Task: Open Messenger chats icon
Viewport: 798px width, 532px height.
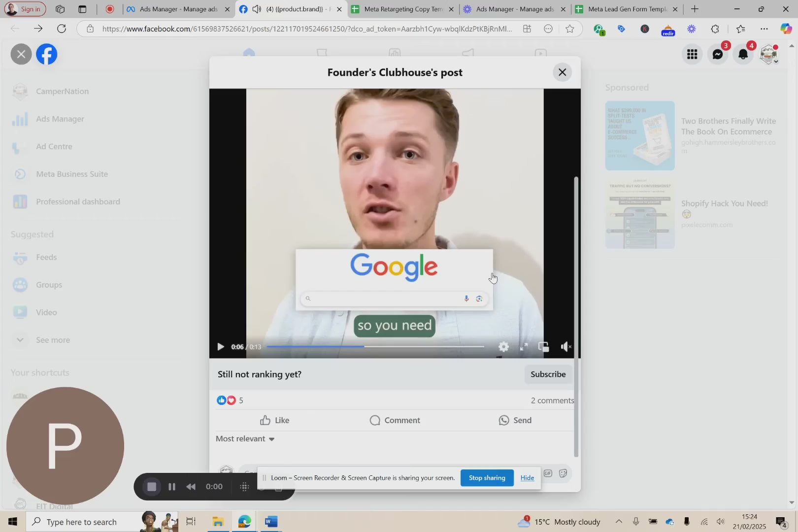Action: tap(718, 54)
